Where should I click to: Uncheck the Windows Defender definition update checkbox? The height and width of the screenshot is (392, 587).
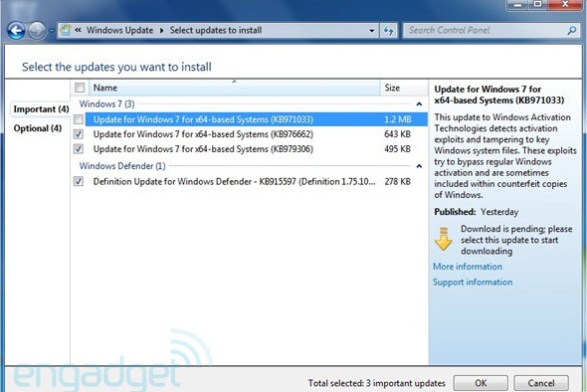click(x=79, y=182)
